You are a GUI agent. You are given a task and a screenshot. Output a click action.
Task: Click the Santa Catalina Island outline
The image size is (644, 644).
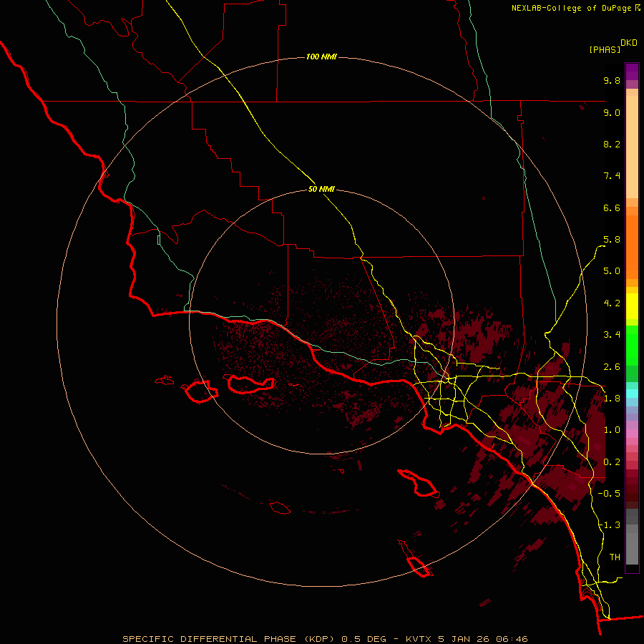point(418,483)
